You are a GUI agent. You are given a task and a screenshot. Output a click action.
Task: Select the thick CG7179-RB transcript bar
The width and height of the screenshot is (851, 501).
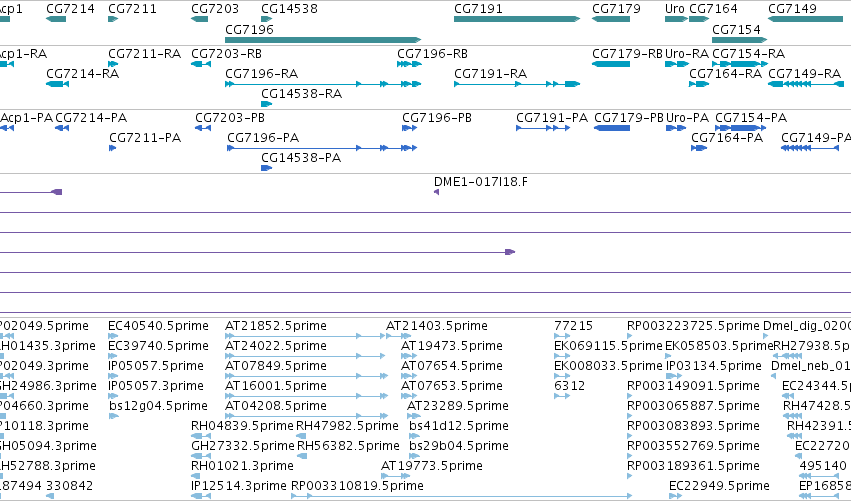611,64
